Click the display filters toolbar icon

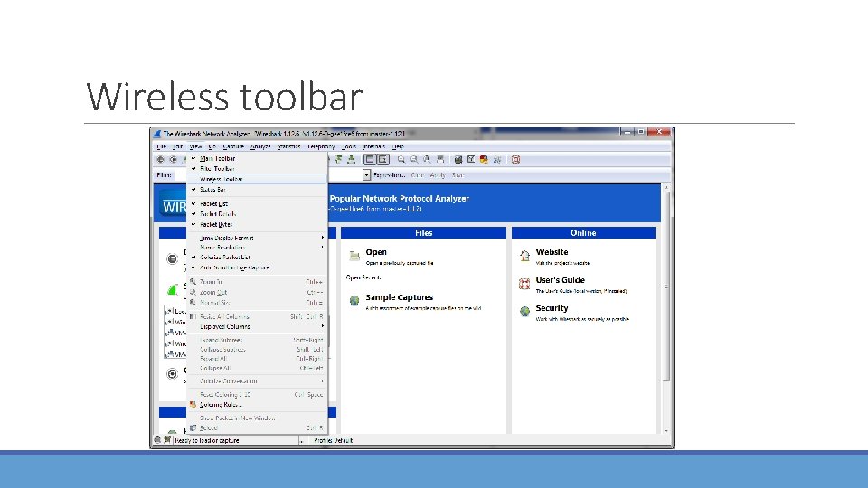point(471,159)
